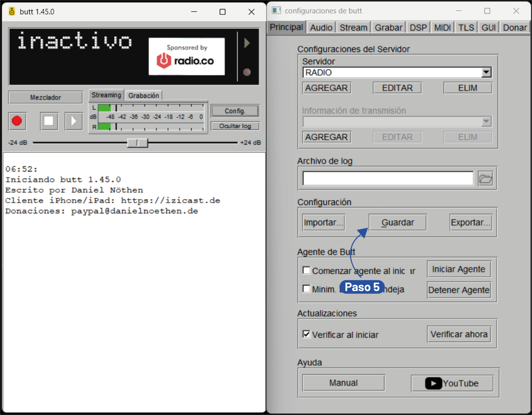Expand the Servidor RADIO dropdown
Screen dimensions: 532x415
pos(486,72)
